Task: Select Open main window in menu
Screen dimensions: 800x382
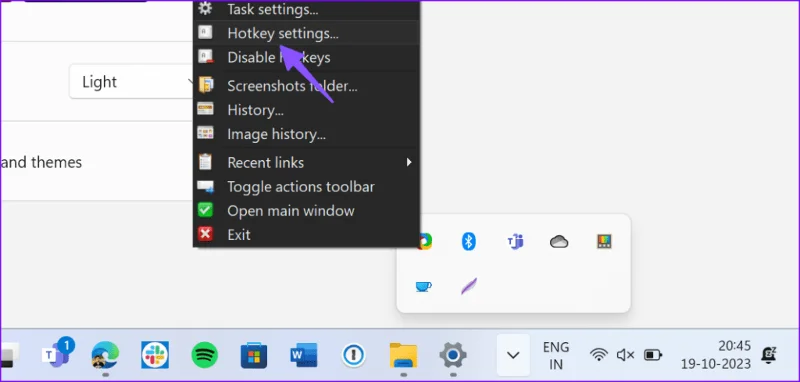Action: 307,211
